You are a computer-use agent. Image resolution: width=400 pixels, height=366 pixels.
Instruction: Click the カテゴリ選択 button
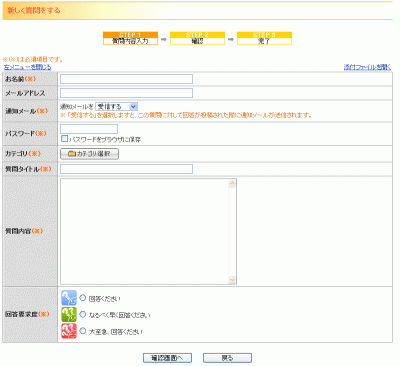89,154
